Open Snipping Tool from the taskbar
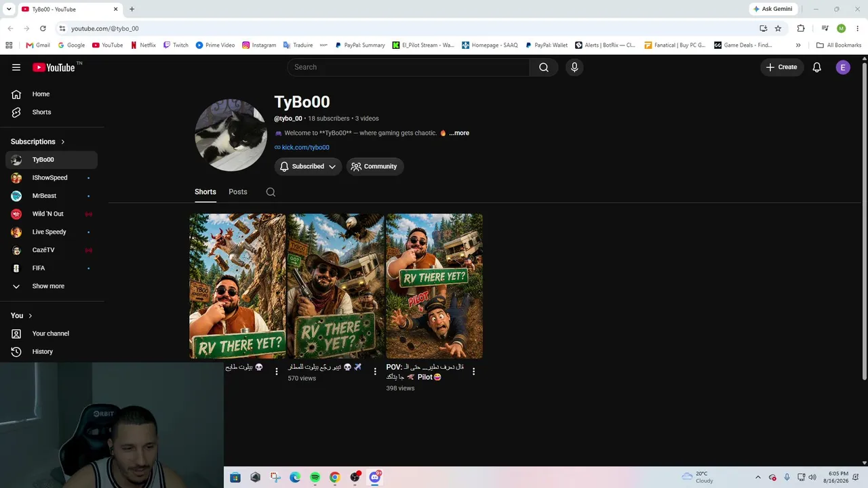The image size is (868, 488). pyautogui.click(x=275, y=477)
